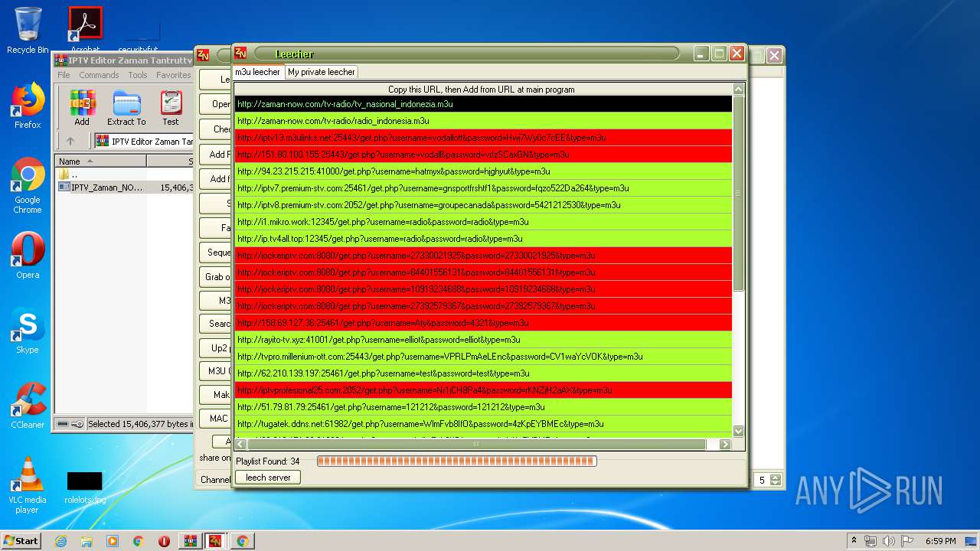
Task: Select the ip.tv4all.top URL row
Action: [483, 239]
